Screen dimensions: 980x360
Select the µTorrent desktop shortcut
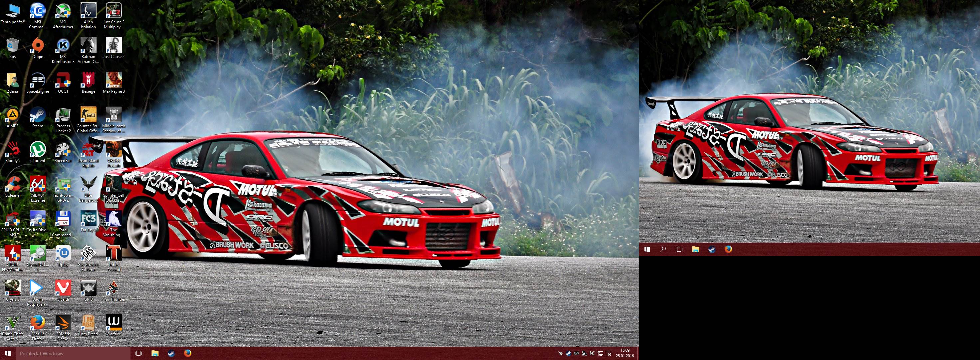38,153
